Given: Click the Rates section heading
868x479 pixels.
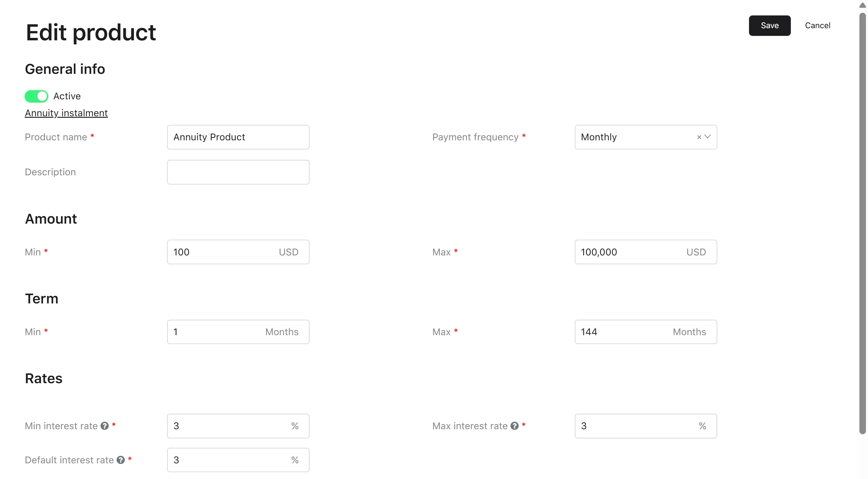Looking at the screenshot, I should coord(44,379).
